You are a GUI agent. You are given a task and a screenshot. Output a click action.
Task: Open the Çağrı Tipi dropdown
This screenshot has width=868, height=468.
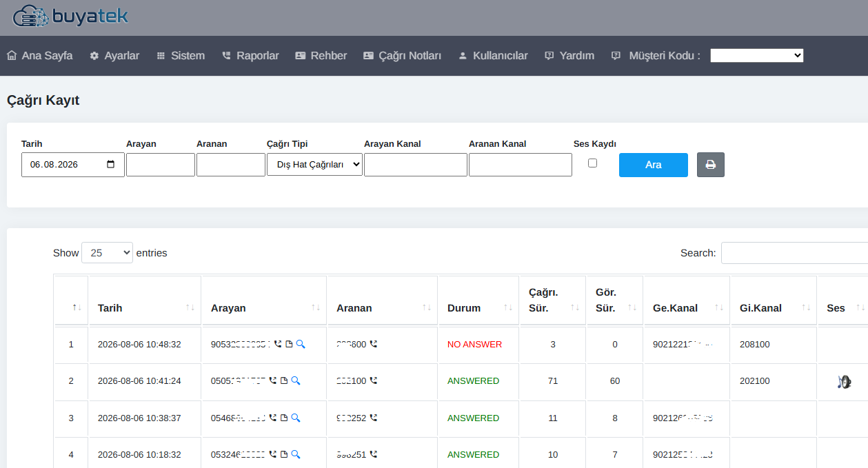(x=314, y=165)
